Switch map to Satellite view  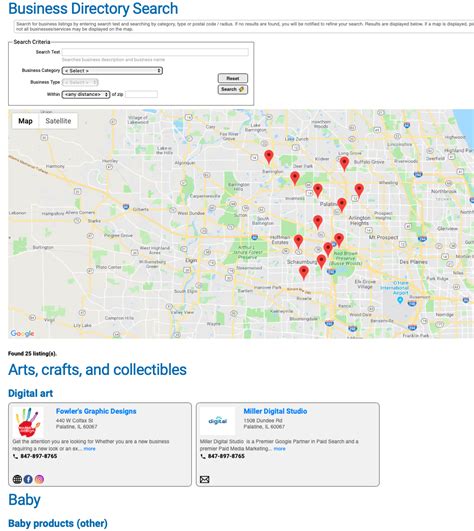click(x=58, y=121)
